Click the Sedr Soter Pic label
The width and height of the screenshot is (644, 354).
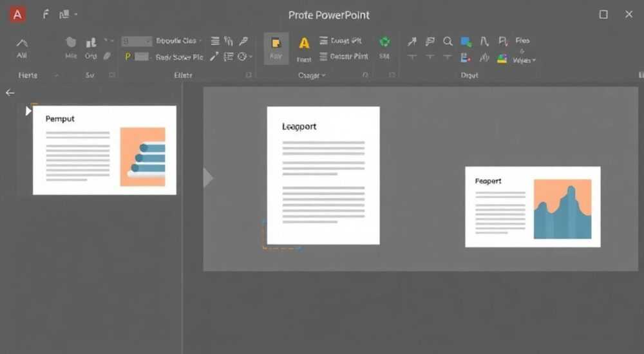(x=180, y=57)
